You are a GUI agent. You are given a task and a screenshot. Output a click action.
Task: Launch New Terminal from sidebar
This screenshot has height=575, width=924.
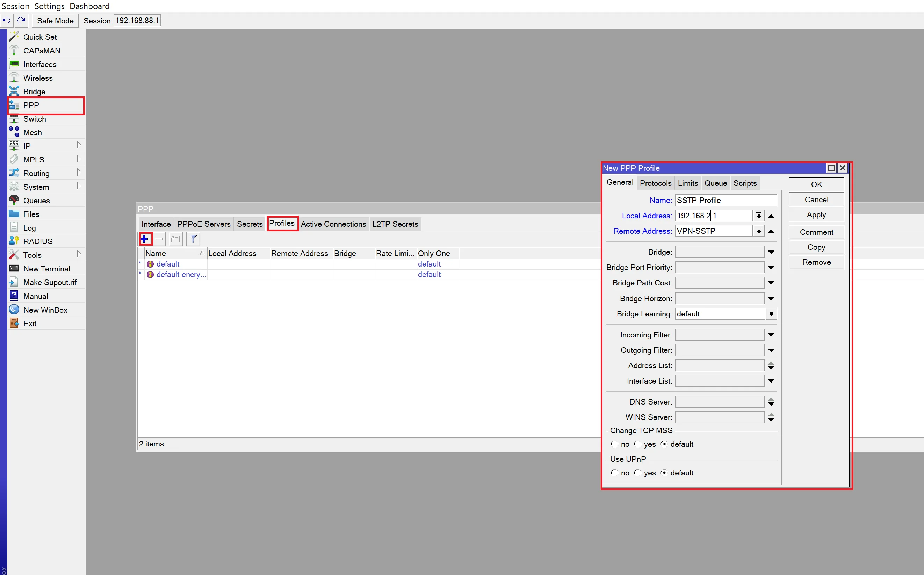tap(46, 269)
